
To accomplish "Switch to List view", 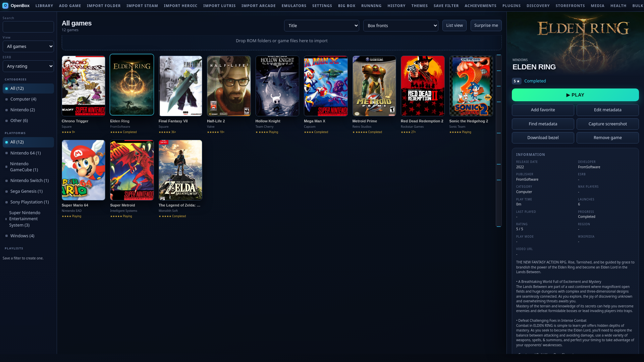I will (454, 25).
